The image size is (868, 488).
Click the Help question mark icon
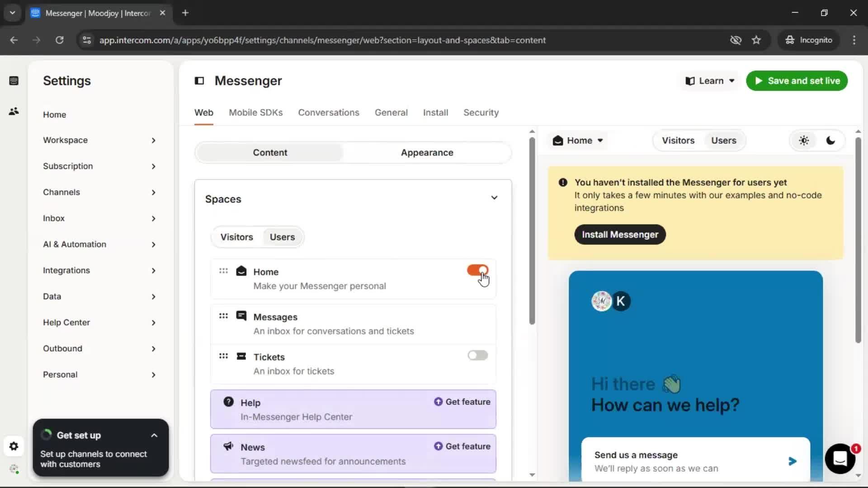[229, 402]
